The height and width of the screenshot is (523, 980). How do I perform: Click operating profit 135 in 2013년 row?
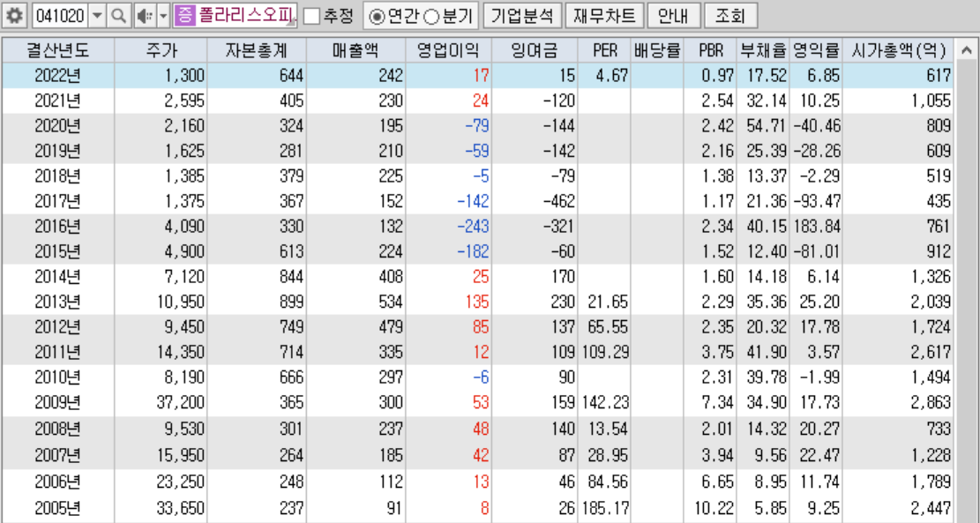pos(477,302)
